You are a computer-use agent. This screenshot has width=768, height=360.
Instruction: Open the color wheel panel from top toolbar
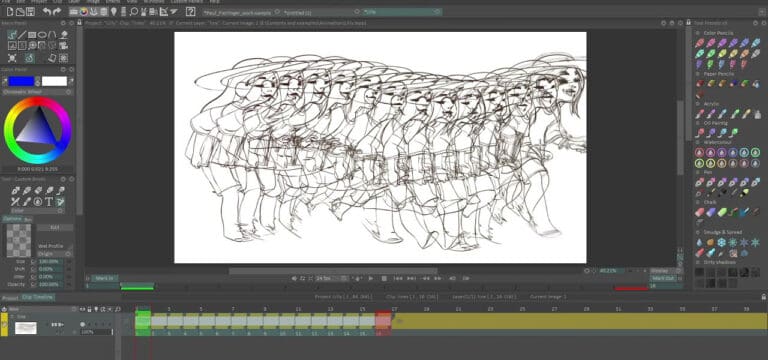[x=84, y=11]
